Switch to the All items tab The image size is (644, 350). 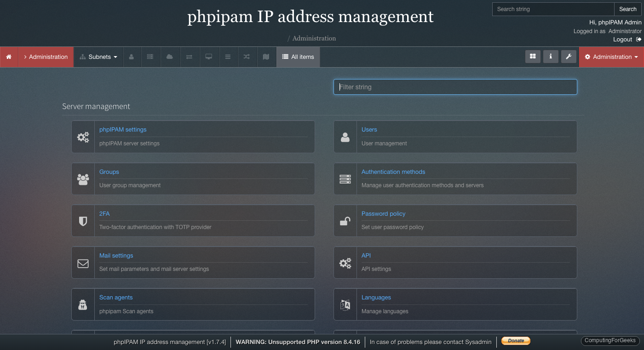298,57
